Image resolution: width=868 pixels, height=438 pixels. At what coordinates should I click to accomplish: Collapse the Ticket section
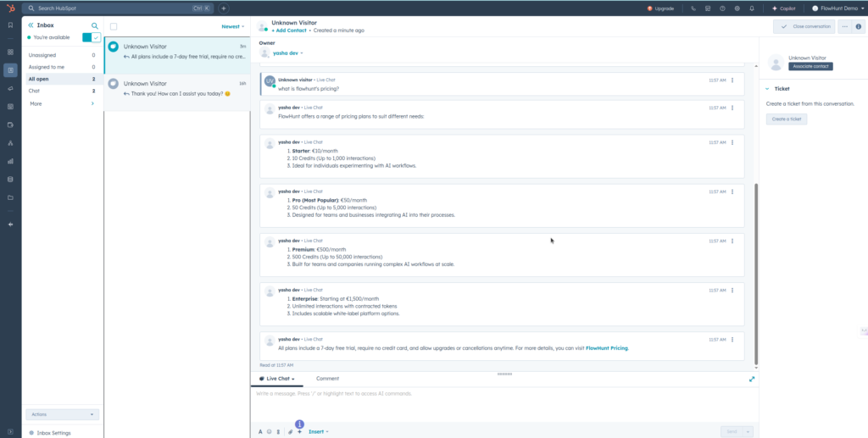767,88
